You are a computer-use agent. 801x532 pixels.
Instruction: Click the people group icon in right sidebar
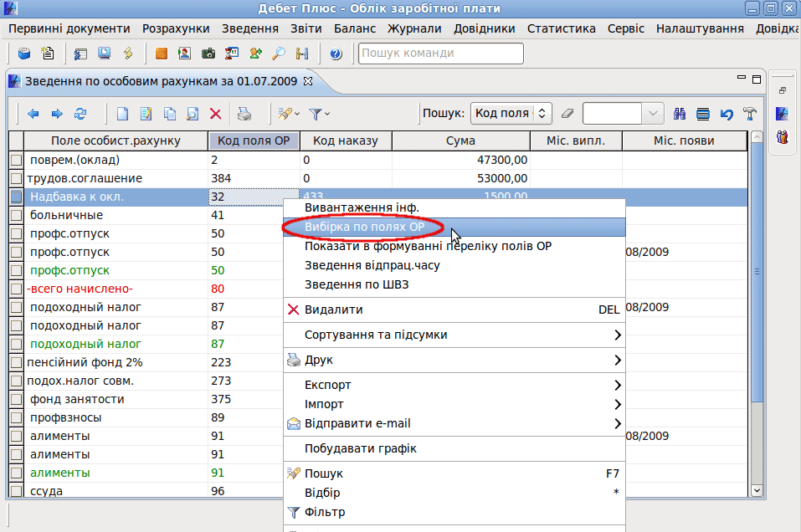click(782, 137)
